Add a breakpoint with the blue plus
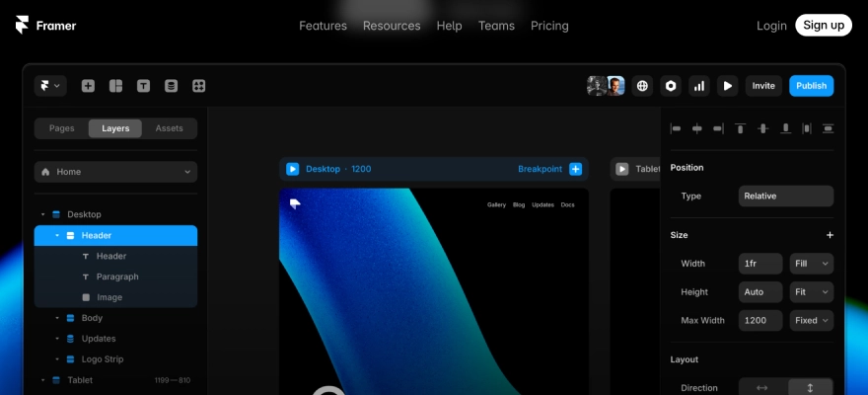The image size is (868, 395). tap(575, 169)
